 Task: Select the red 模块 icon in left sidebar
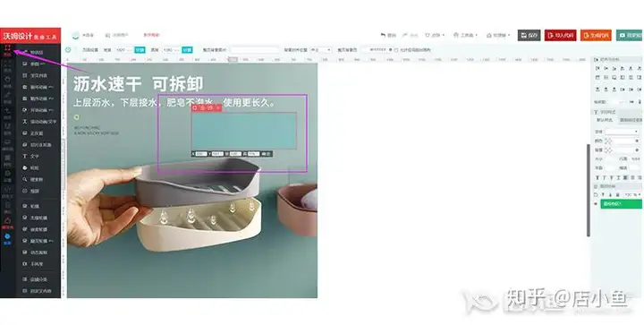coord(7,50)
